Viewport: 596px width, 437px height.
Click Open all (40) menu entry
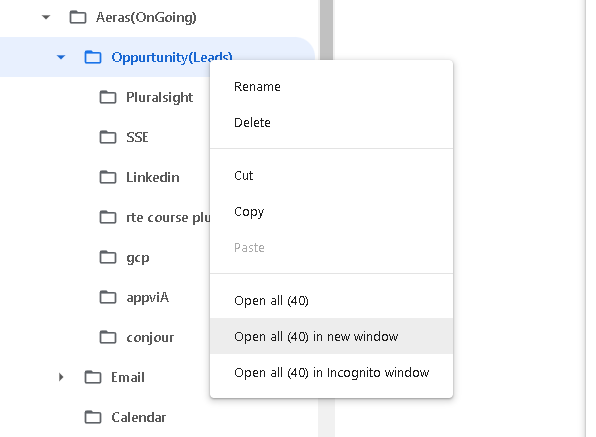(x=331, y=301)
